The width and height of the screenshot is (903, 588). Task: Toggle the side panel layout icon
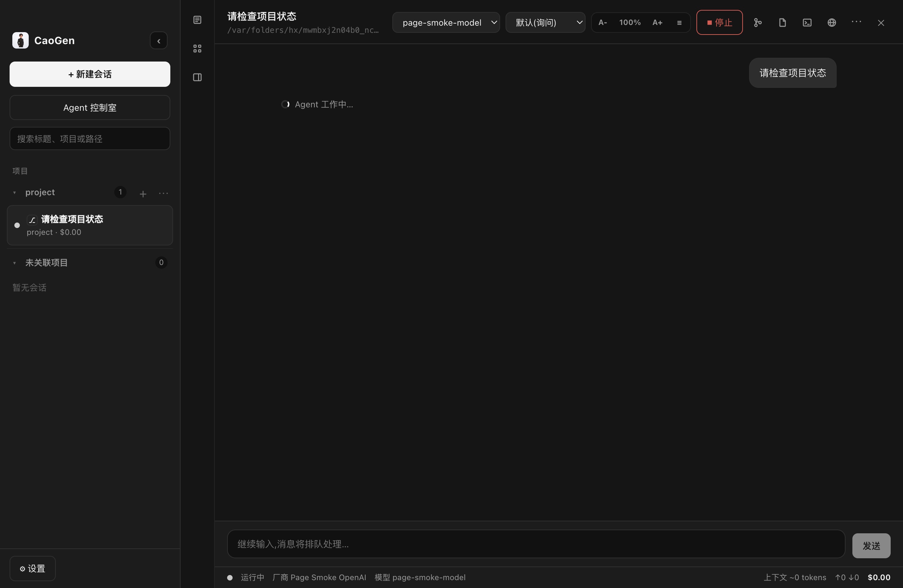[x=197, y=77]
